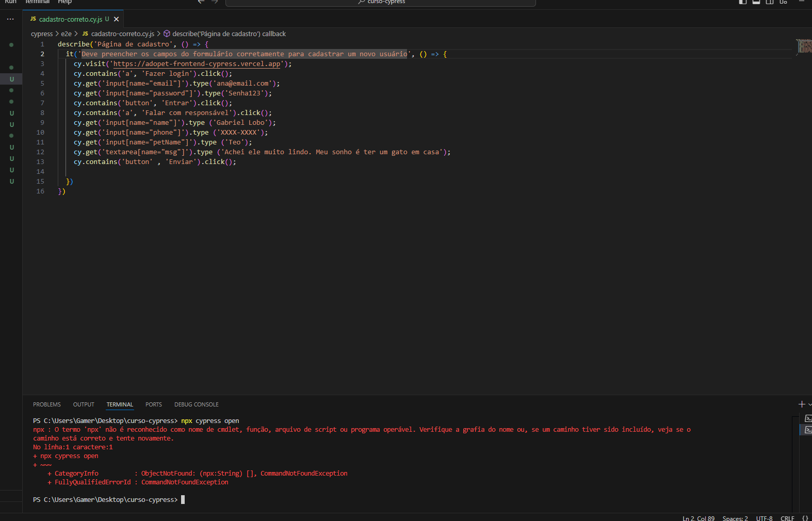
Task: Select the second highlighted terminal instance
Action: point(808,430)
